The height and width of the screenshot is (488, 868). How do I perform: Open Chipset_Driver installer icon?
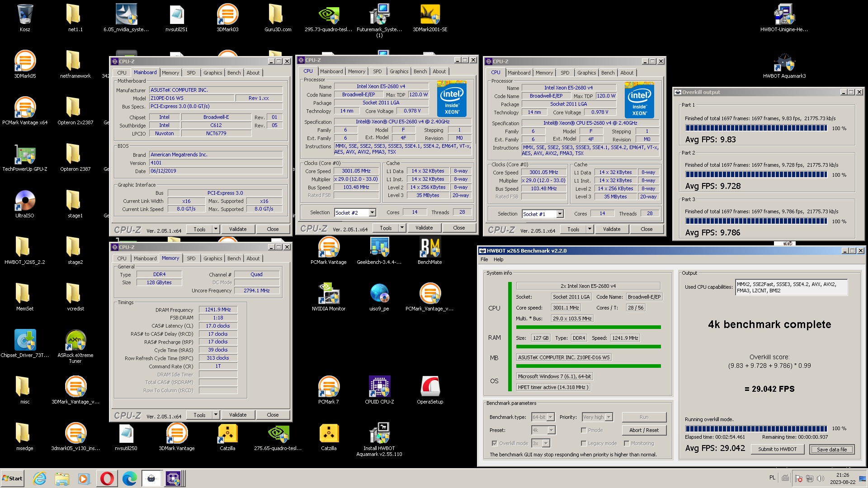tap(25, 343)
